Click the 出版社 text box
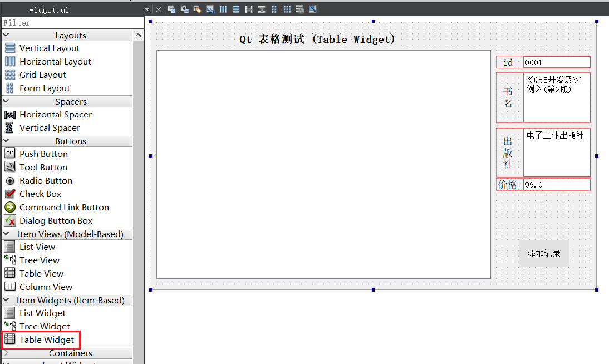The width and height of the screenshot is (609, 364). click(x=557, y=153)
